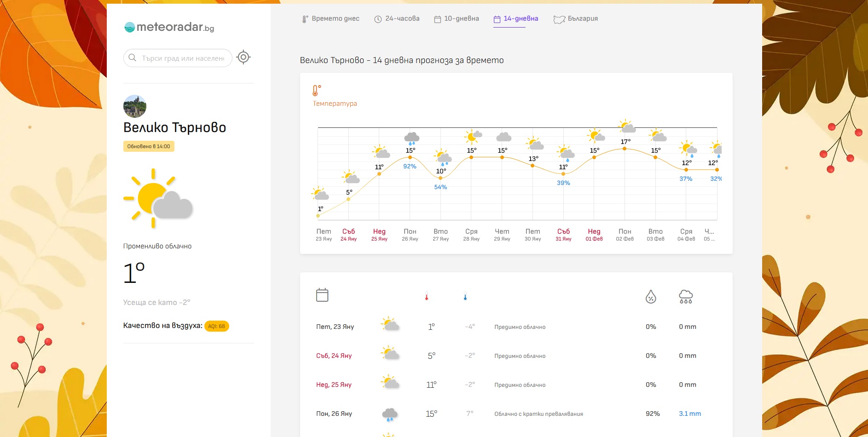Click the Температура thermometer icon
Image resolution: width=868 pixels, height=437 pixels.
317,90
